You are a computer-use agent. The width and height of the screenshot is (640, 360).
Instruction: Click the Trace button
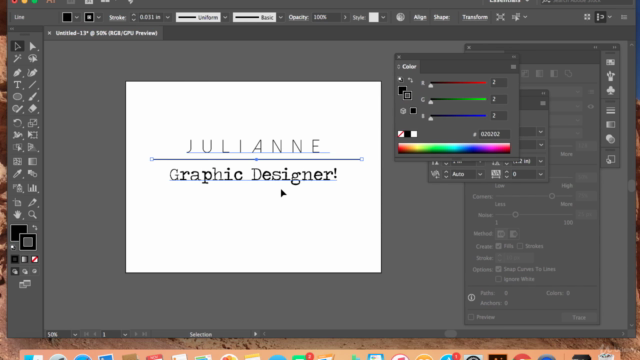pos(579,317)
